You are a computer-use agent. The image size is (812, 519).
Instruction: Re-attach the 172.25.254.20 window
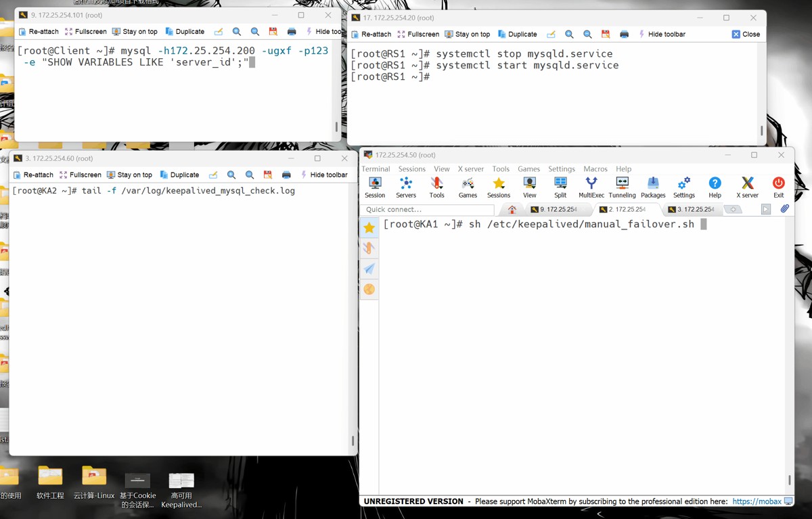click(371, 34)
